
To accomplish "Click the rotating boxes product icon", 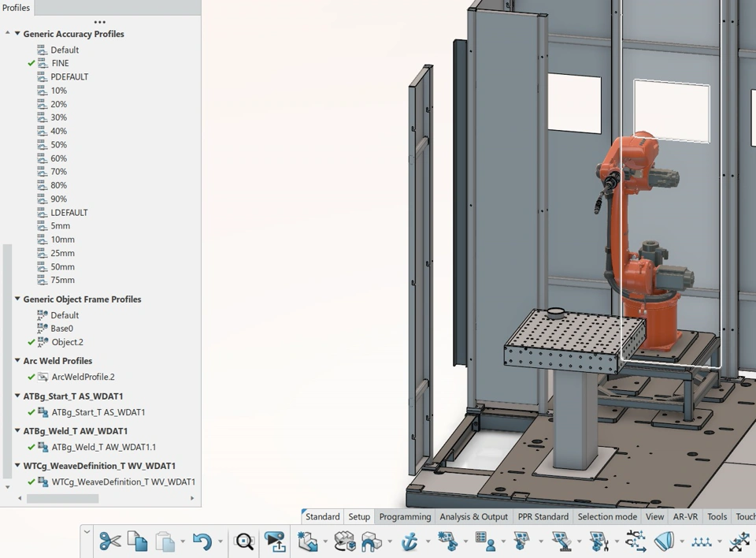I will tap(345, 541).
